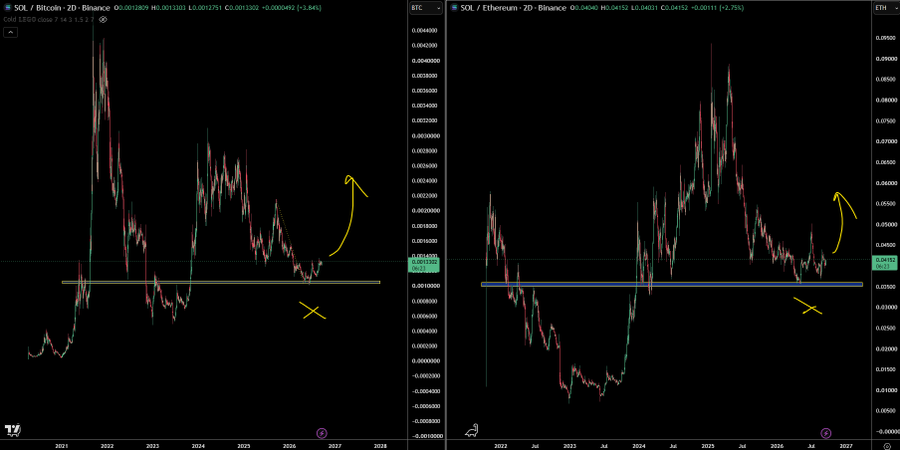Open the BTC currency dropdown
The image size is (900, 450).
tap(426, 9)
